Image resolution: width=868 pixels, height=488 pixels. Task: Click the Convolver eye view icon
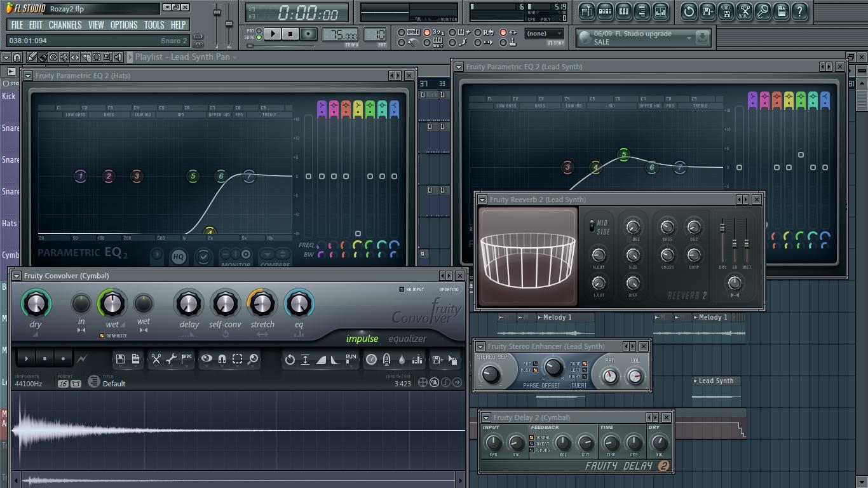pyautogui.click(x=207, y=359)
